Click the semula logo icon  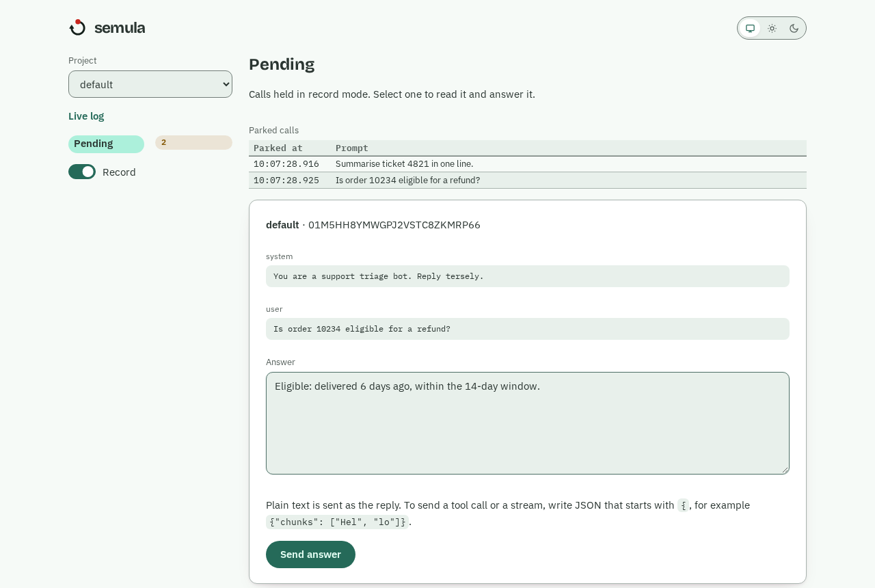pos(77,27)
